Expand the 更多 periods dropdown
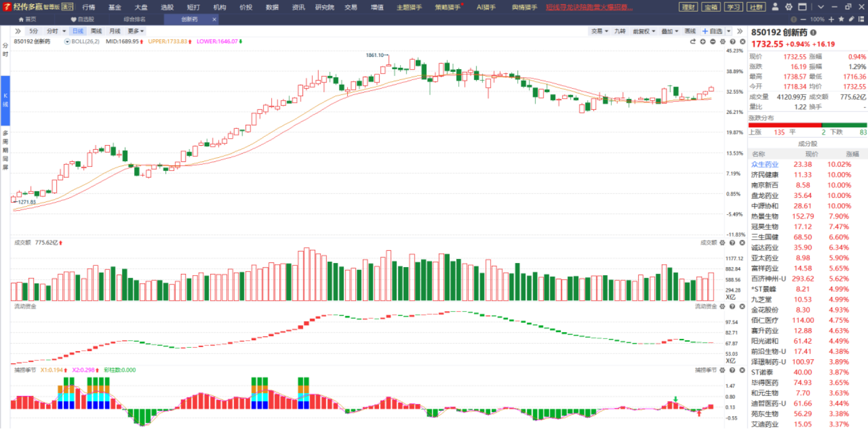Image resolution: width=868 pixels, height=429 pixels. tap(136, 31)
